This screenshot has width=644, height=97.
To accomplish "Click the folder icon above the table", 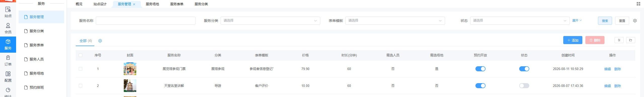I will tap(631, 40).
